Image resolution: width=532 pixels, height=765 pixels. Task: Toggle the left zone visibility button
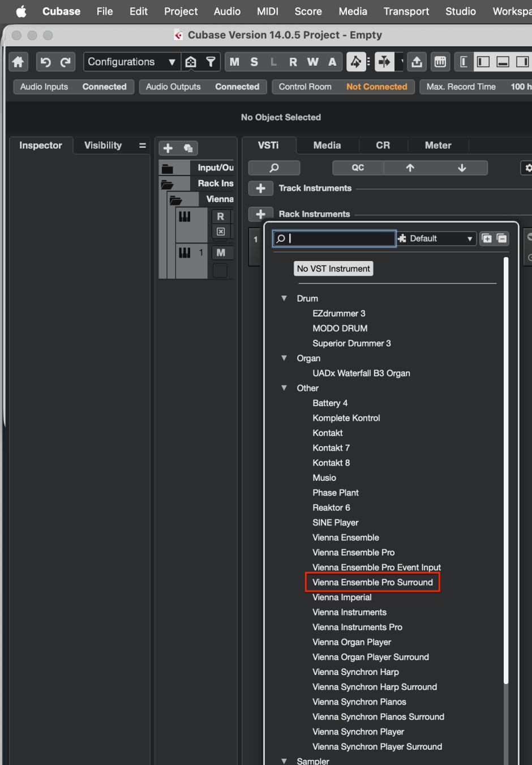point(483,62)
